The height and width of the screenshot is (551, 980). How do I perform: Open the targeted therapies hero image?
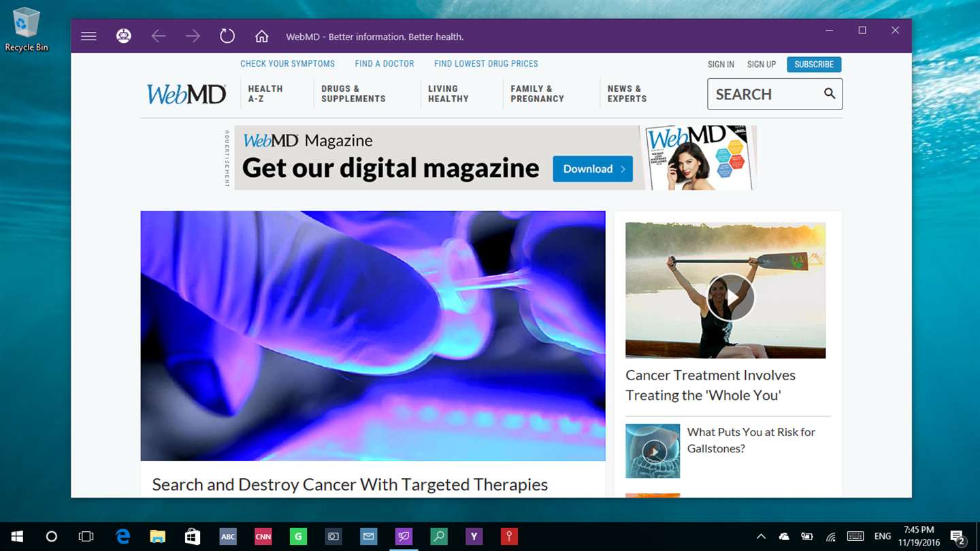pos(373,335)
